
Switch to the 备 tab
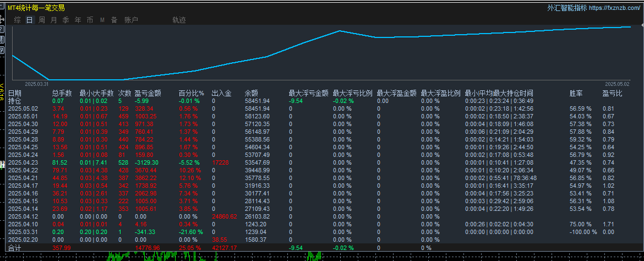(x=114, y=20)
